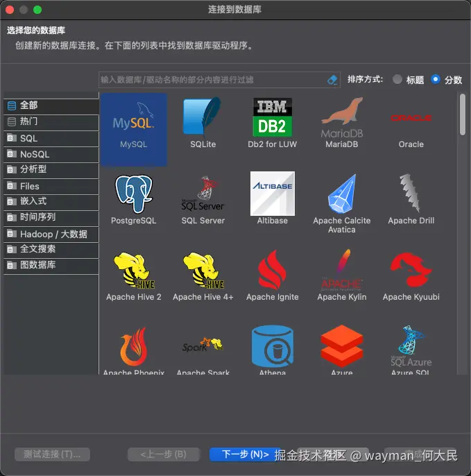
Task: Open the 分析型 category
Action: (x=51, y=169)
